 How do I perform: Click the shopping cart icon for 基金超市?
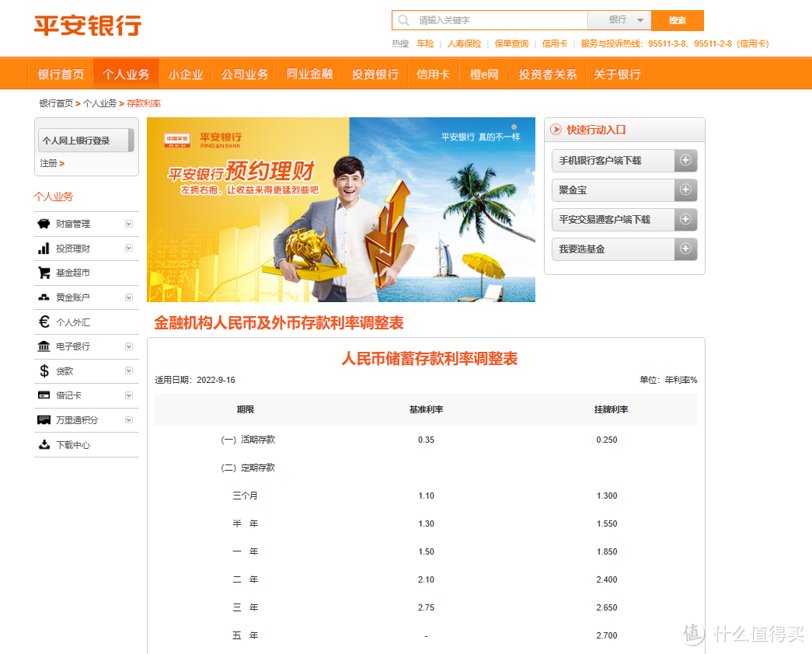click(44, 273)
